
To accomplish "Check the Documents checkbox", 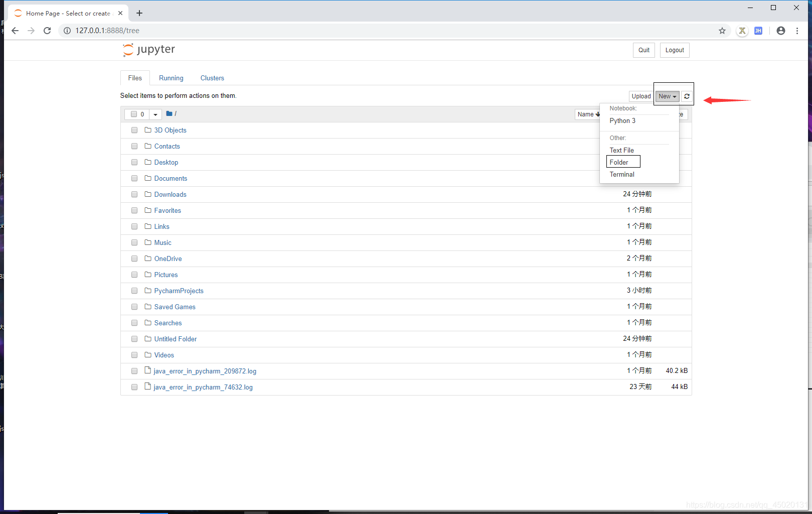I will point(134,178).
